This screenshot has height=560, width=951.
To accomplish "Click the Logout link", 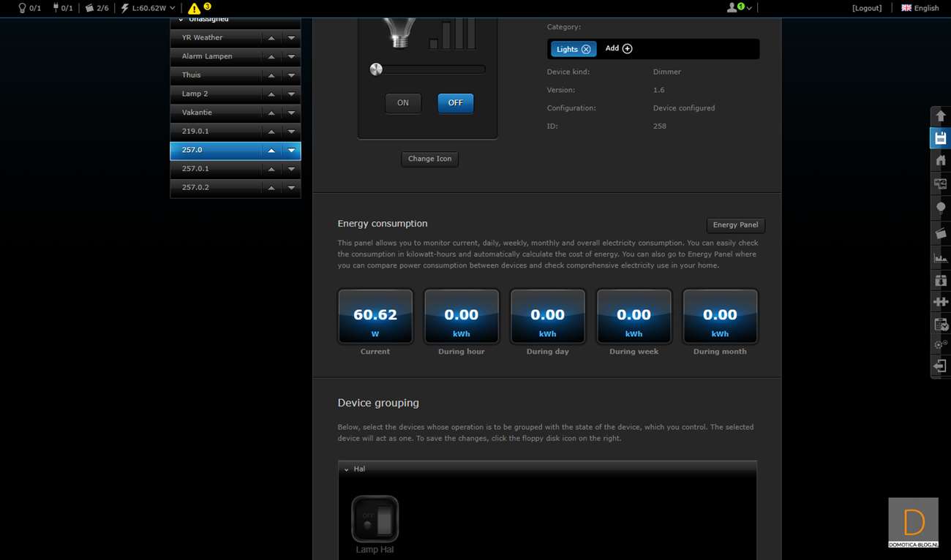I will tap(867, 8).
